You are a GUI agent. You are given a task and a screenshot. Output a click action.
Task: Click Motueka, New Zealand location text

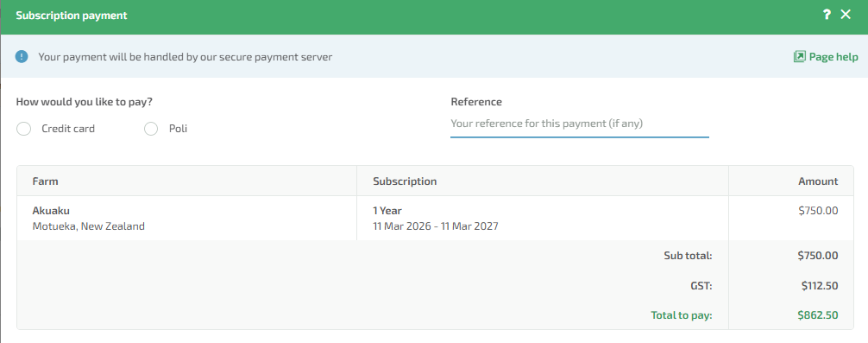(x=89, y=226)
